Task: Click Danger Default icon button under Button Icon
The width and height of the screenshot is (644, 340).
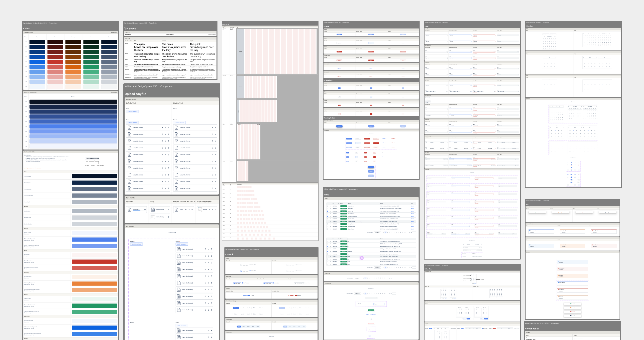Action: pyautogui.click(x=339, y=106)
